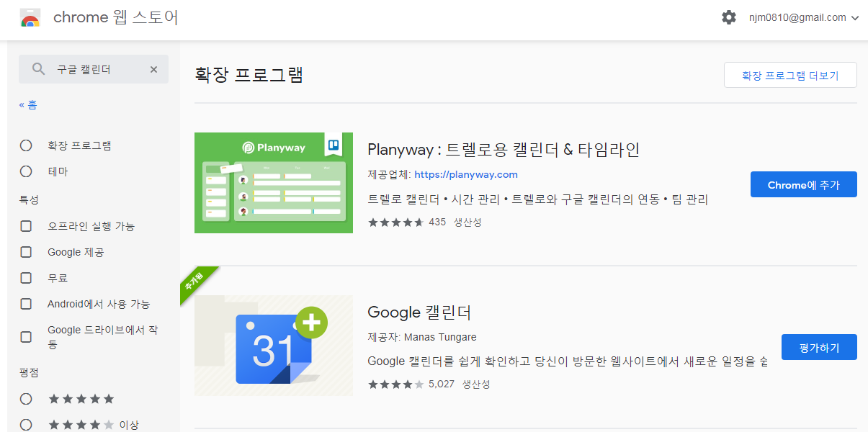The height and width of the screenshot is (432, 868).
Task: Click the search field containing 구글 캘린더
Action: 94,69
